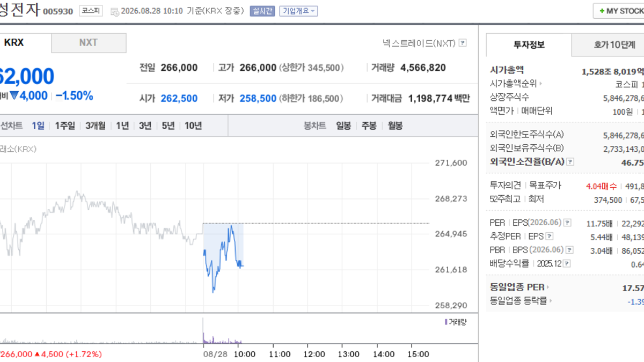Click the 시가총액 label
The width and height of the screenshot is (644, 362).
pyautogui.click(x=507, y=70)
